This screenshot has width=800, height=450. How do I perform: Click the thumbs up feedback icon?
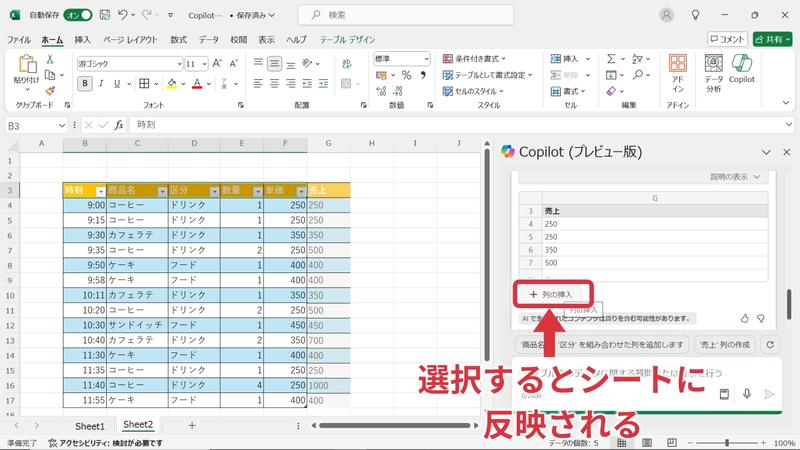click(744, 318)
